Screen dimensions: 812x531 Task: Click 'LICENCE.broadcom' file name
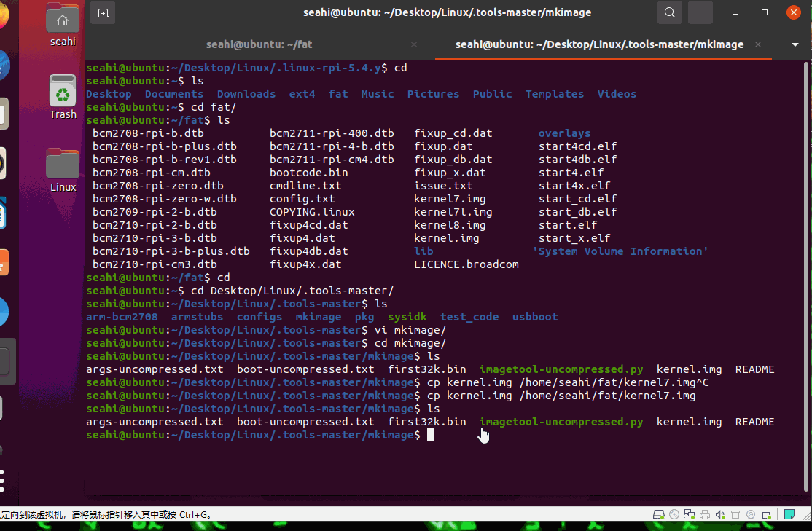[466, 264]
